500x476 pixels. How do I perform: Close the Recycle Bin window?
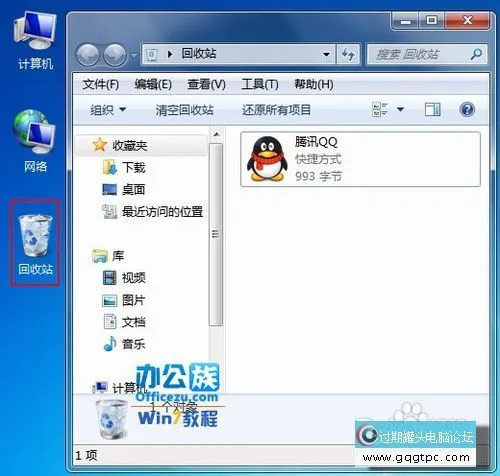click(x=467, y=21)
